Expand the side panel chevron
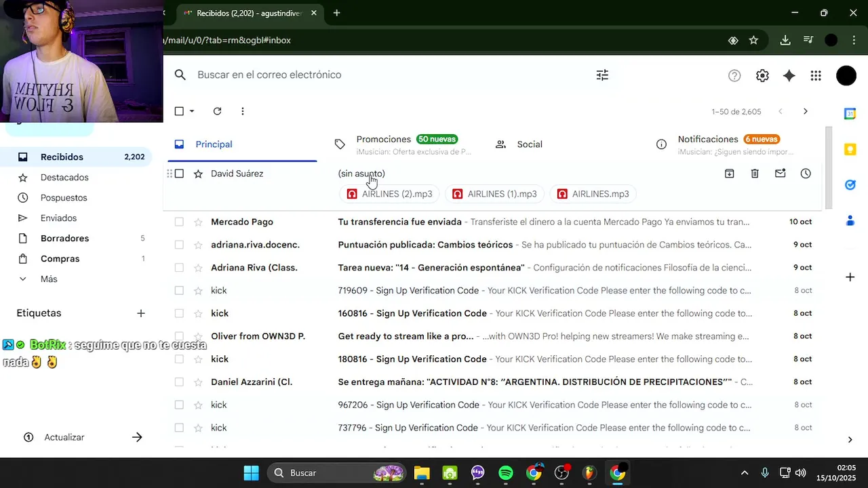868x488 pixels. [x=850, y=440]
